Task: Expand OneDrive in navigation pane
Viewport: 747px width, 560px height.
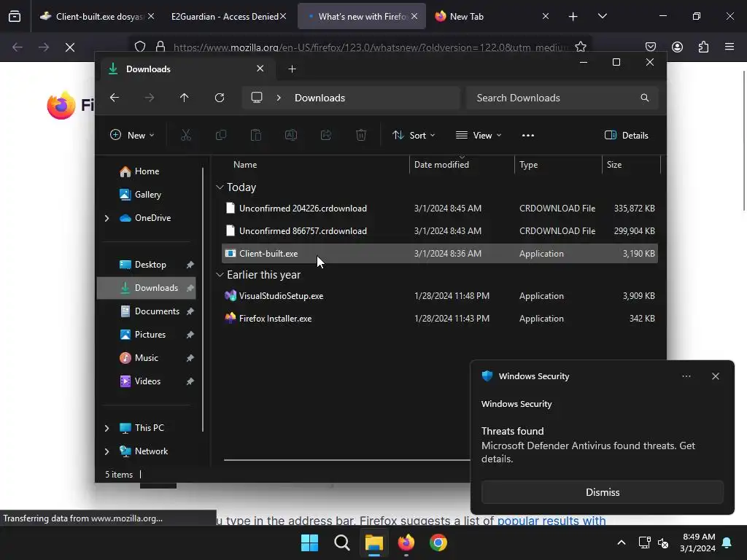Action: coord(107,218)
